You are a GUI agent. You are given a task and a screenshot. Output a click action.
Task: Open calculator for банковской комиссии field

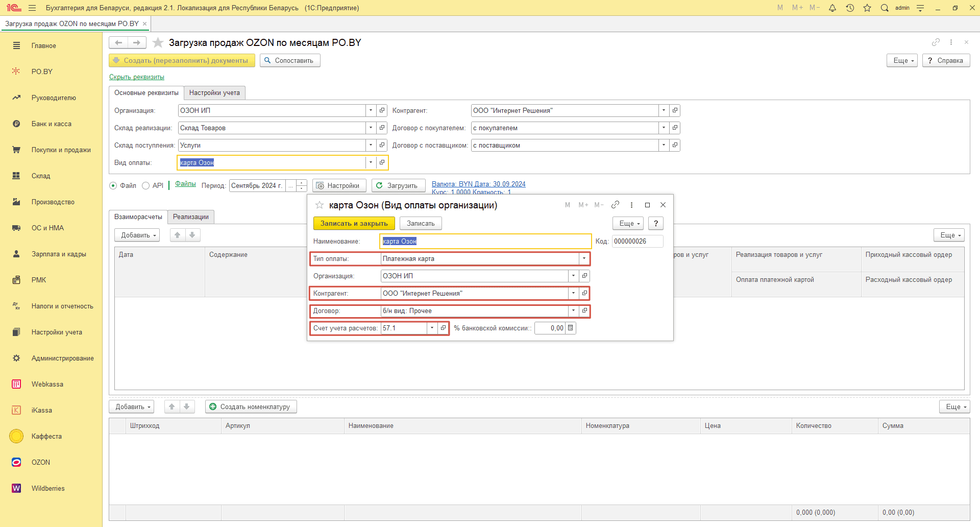click(571, 328)
